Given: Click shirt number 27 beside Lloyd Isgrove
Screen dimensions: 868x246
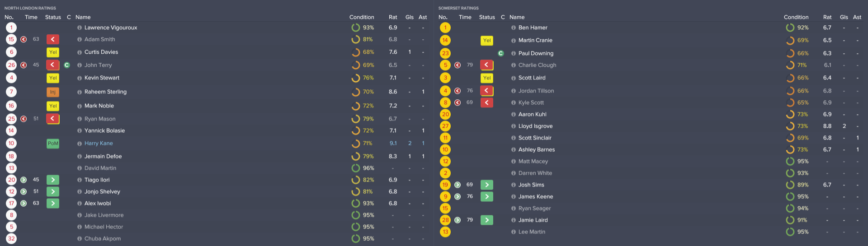Looking at the screenshot, I should point(445,126).
